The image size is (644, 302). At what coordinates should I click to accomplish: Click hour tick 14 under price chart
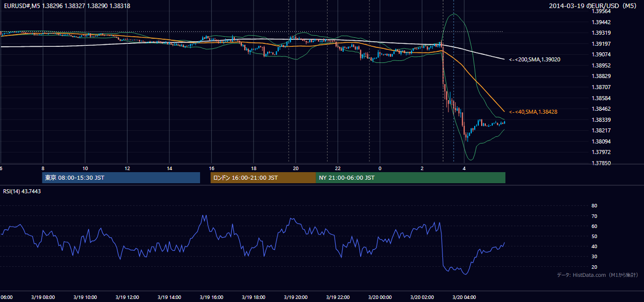(x=169, y=169)
